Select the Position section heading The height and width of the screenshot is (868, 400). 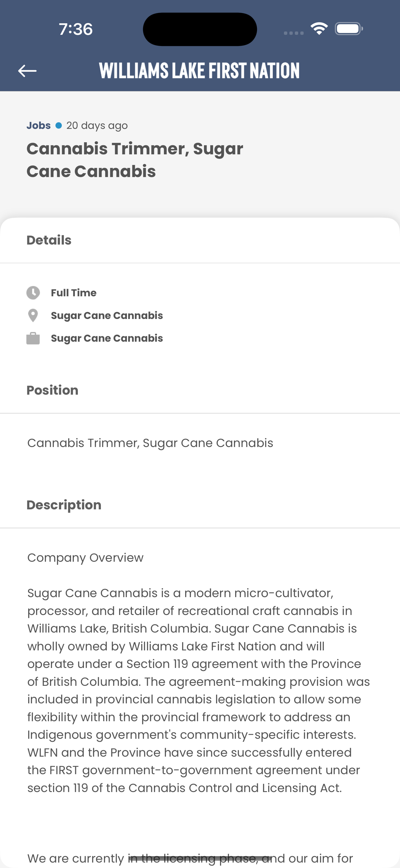coord(52,390)
